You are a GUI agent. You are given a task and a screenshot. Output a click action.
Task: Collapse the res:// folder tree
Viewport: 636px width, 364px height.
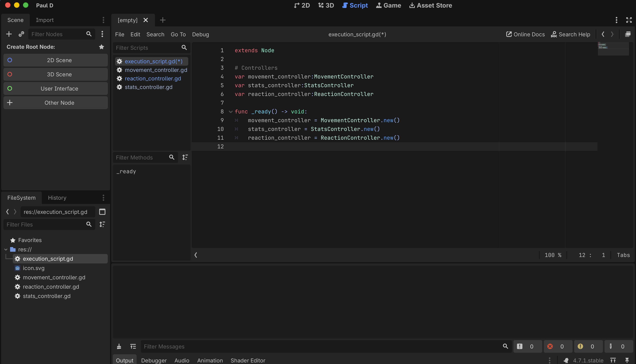pyautogui.click(x=6, y=249)
